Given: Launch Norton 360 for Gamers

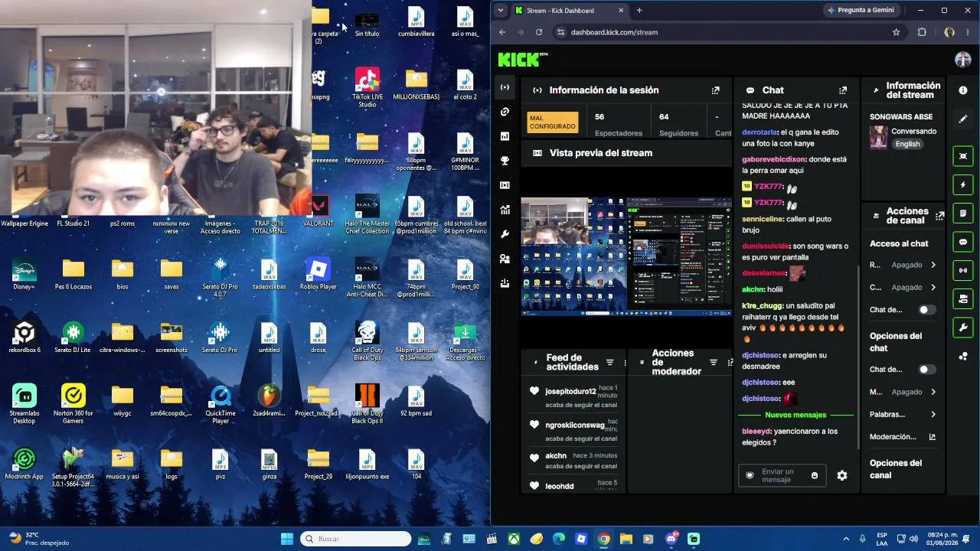Looking at the screenshot, I should tap(73, 403).
